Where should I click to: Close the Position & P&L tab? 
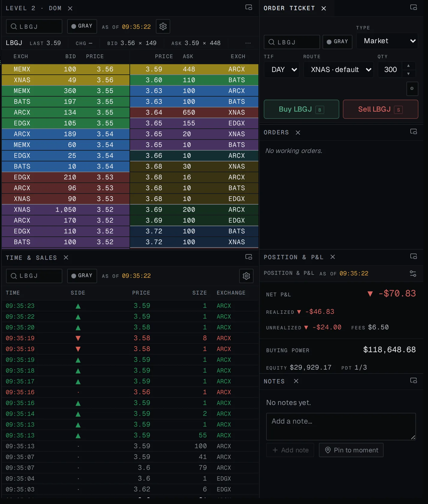click(x=333, y=257)
